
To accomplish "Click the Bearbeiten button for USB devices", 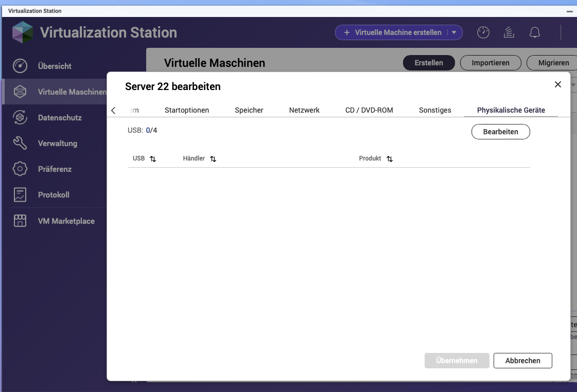I will tap(500, 132).
